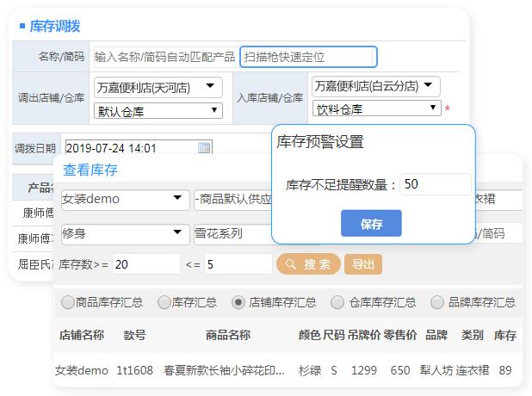Click the 商品名称 column header
The width and height of the screenshot is (532, 396).
[x=228, y=335]
